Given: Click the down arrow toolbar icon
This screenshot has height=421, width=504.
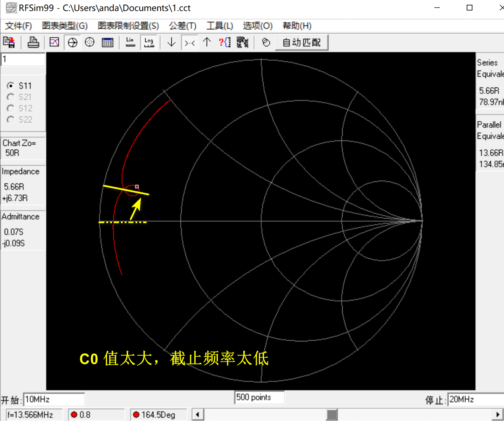Looking at the screenshot, I should point(171,42).
